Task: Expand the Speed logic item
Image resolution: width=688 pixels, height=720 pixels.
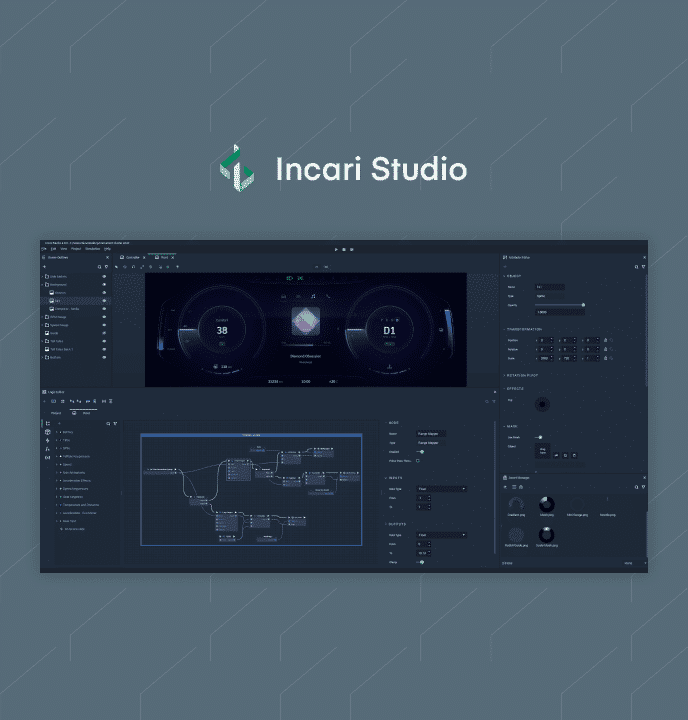Action: (57, 464)
